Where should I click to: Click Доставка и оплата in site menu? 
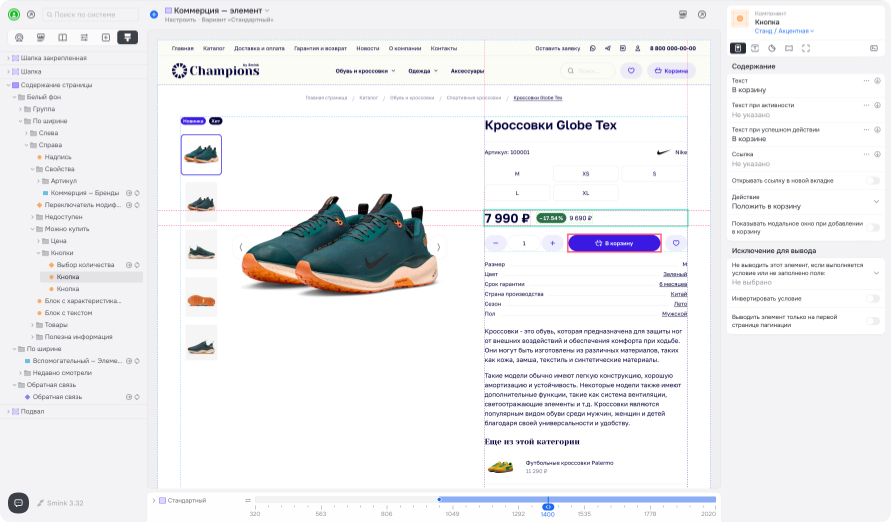[x=259, y=48]
